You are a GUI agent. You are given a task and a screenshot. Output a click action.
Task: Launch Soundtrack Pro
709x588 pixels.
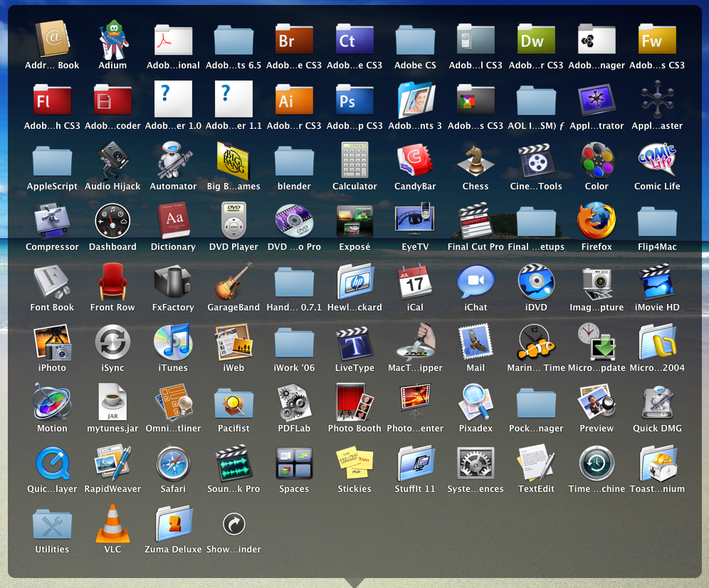tap(233, 463)
